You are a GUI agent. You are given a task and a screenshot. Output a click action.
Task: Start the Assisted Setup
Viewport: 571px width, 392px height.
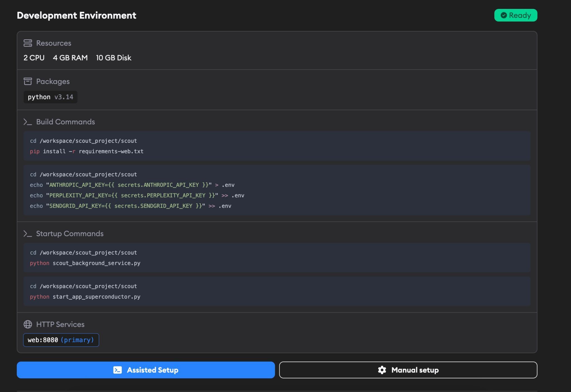point(146,370)
